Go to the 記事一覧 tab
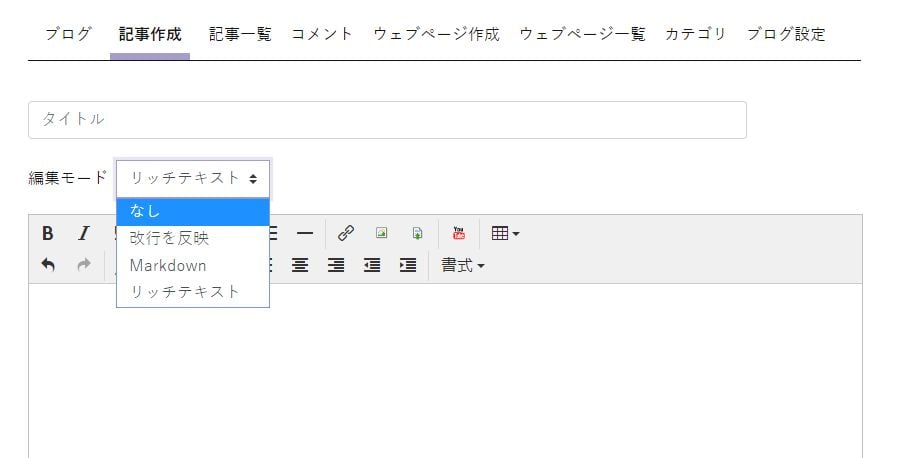This screenshot has width=899, height=458. 240,34
